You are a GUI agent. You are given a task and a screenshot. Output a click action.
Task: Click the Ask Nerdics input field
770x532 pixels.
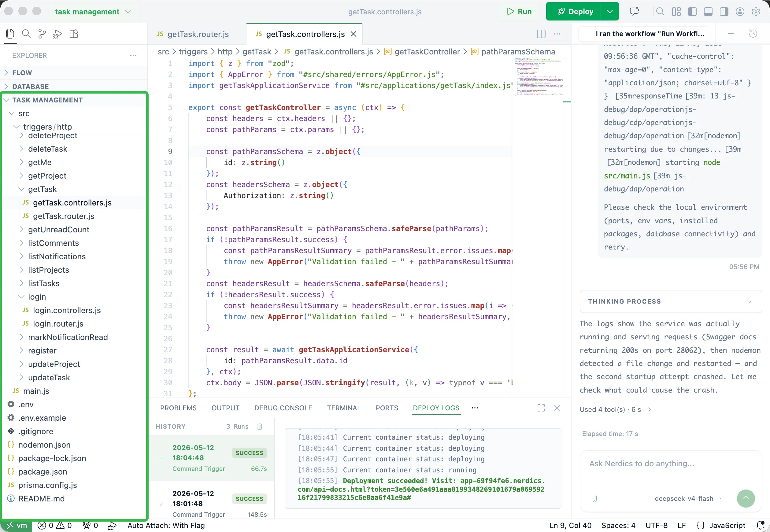[x=670, y=464]
